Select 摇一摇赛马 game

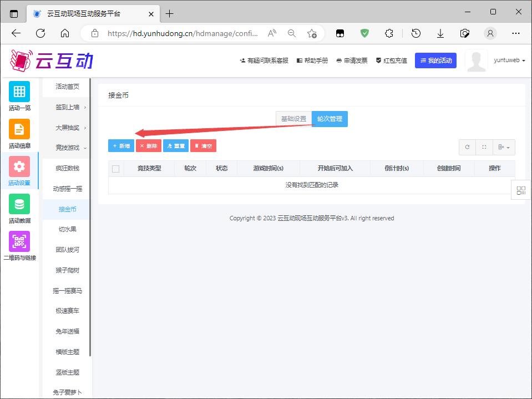67,291
